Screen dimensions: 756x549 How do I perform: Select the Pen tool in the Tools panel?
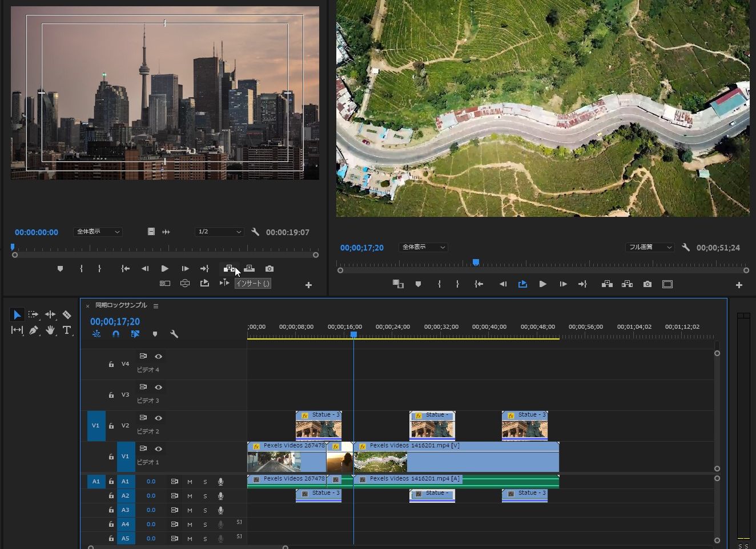tap(34, 330)
